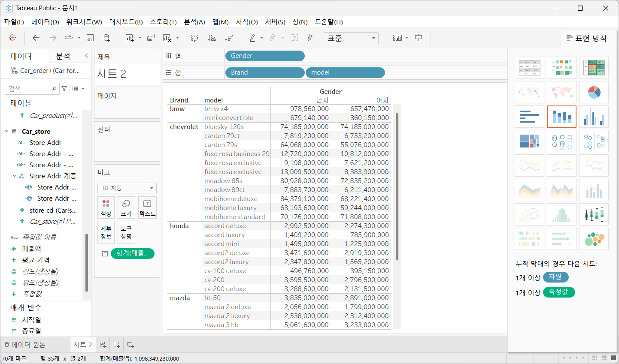Click the new data source cylinder icon

[x=107, y=38]
